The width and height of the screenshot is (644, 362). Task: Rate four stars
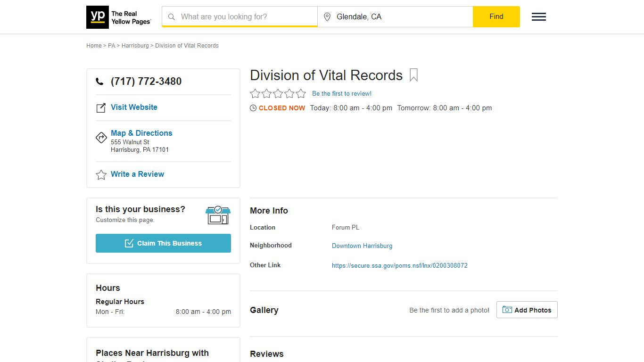(x=289, y=93)
